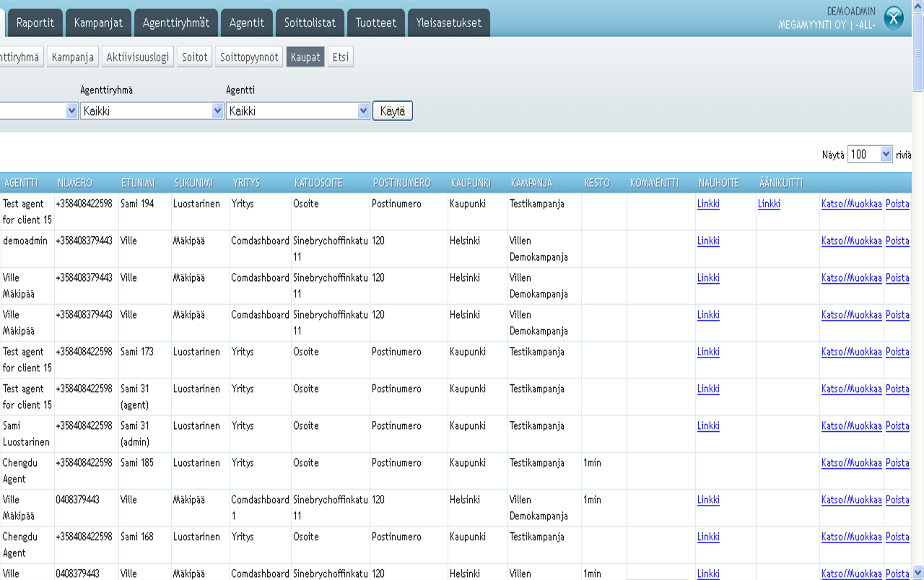
Task: Click Katso/Muokkaa in Sami 194 row
Action: [852, 204]
